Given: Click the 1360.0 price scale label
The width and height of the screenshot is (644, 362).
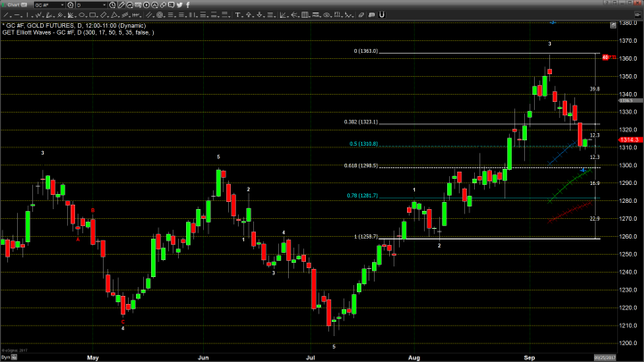Looking at the screenshot, I should [x=629, y=58].
